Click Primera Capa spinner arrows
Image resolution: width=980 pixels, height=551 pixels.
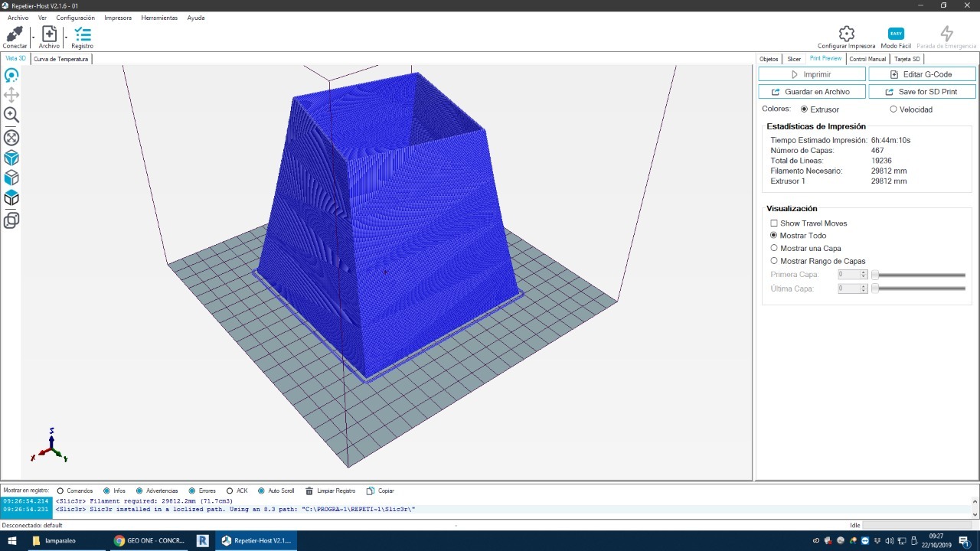(864, 274)
